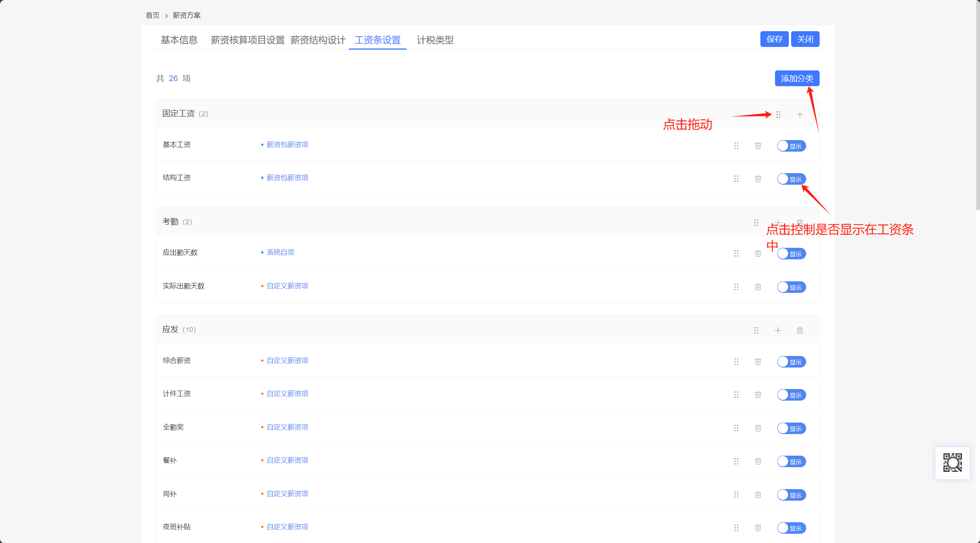Open the 基本信息 tab
This screenshot has width=980, height=543.
(x=179, y=40)
